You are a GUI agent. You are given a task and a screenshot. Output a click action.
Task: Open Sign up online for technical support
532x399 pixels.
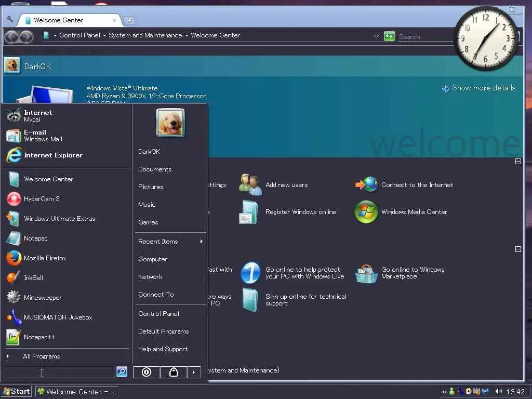click(x=295, y=300)
